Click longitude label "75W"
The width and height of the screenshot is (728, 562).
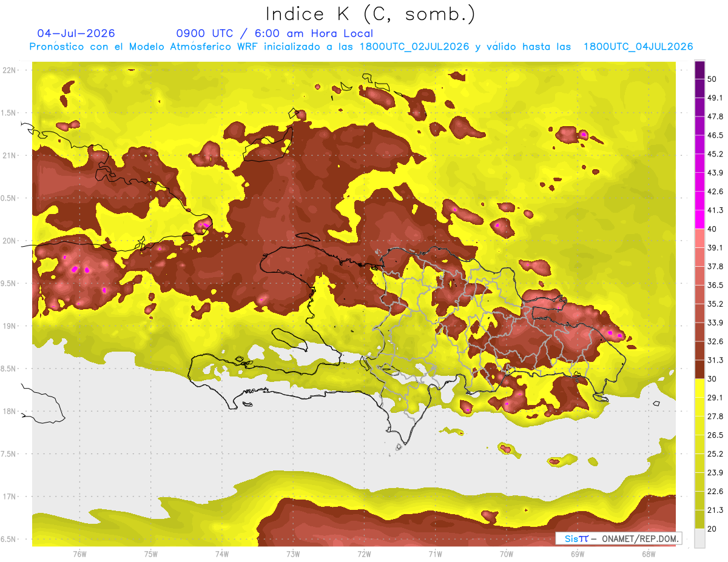coord(151,554)
